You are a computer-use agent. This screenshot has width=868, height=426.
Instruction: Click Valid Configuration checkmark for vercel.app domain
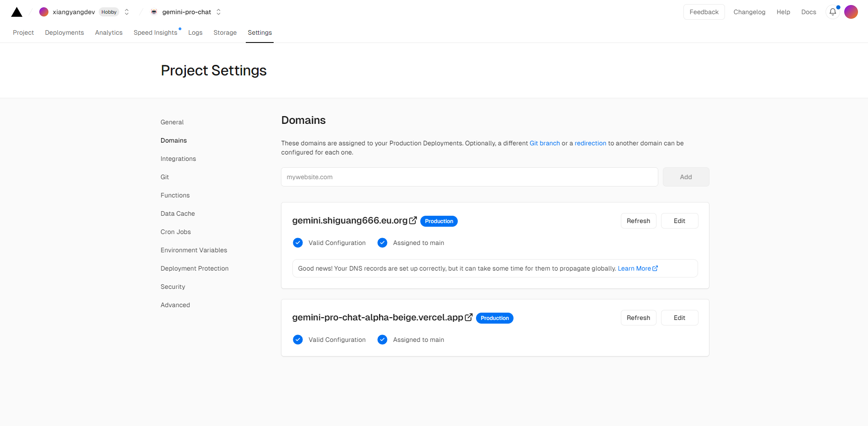click(x=298, y=340)
